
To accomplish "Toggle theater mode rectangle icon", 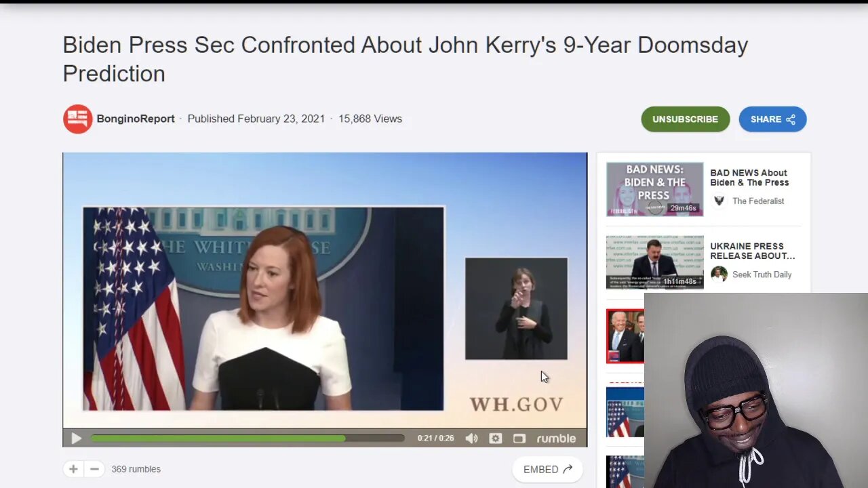I will coord(519,439).
